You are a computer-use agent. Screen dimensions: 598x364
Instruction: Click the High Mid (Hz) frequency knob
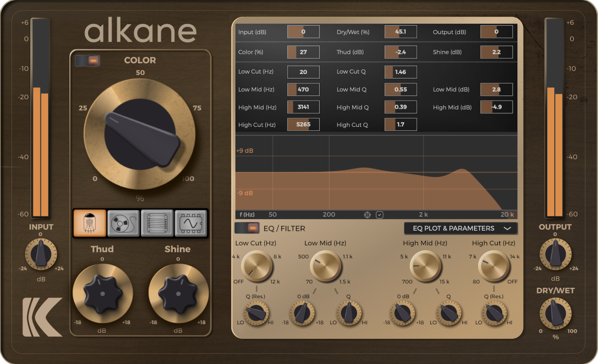(426, 266)
